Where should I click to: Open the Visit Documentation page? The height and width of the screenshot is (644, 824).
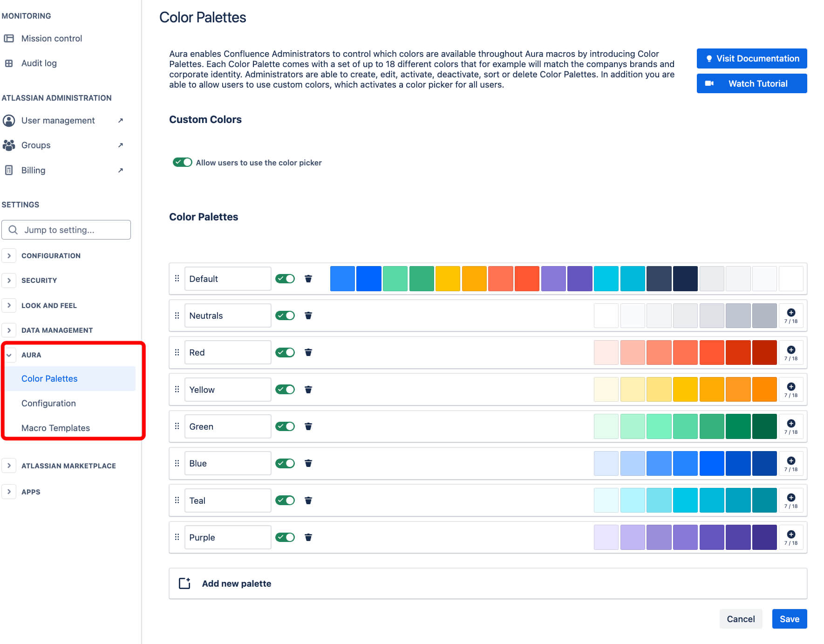coord(751,58)
